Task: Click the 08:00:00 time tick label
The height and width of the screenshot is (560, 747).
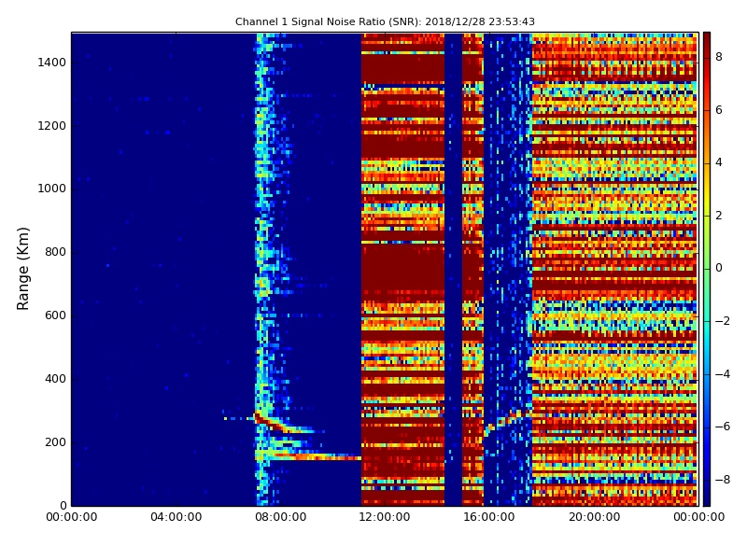Action: (281, 517)
